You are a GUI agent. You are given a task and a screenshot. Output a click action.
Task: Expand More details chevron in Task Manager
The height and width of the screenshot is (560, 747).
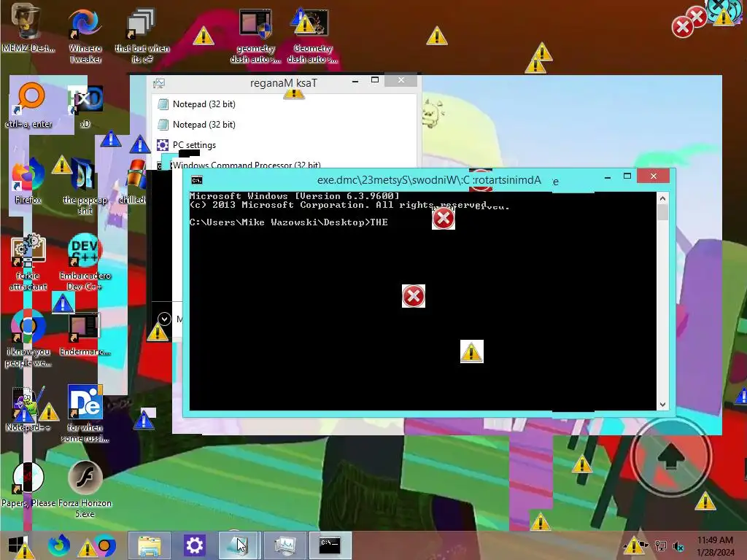pyautogui.click(x=164, y=319)
